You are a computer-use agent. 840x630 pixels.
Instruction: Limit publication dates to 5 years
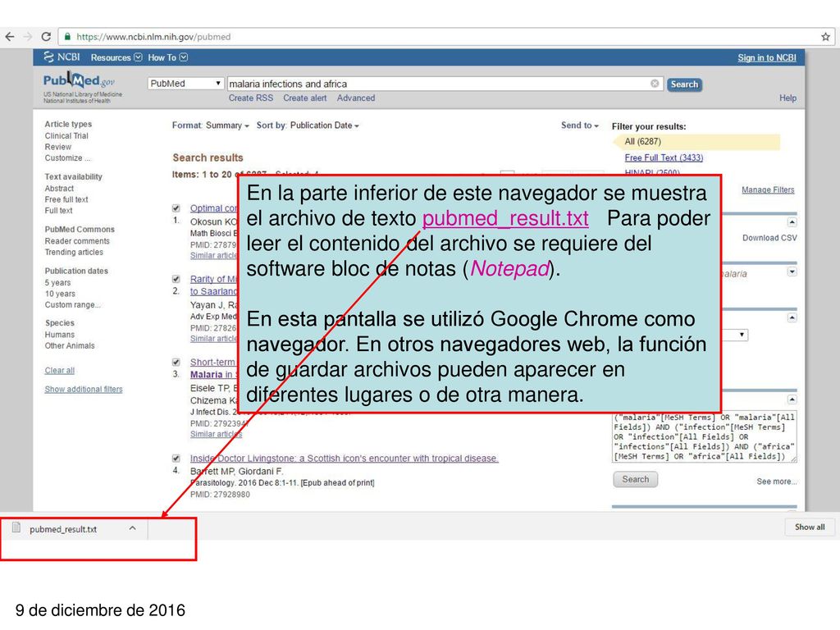pyautogui.click(x=57, y=283)
